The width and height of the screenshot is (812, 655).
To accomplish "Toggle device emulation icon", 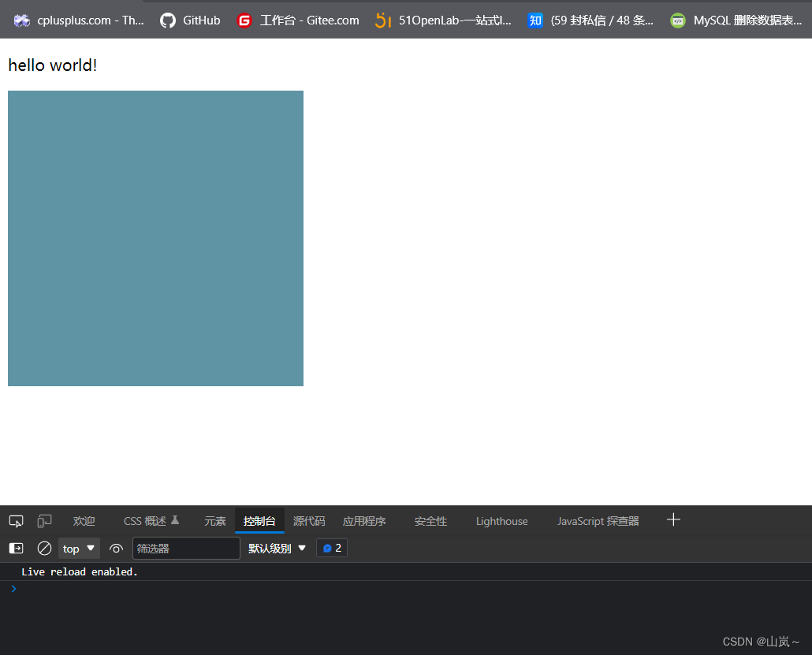I will (x=44, y=521).
